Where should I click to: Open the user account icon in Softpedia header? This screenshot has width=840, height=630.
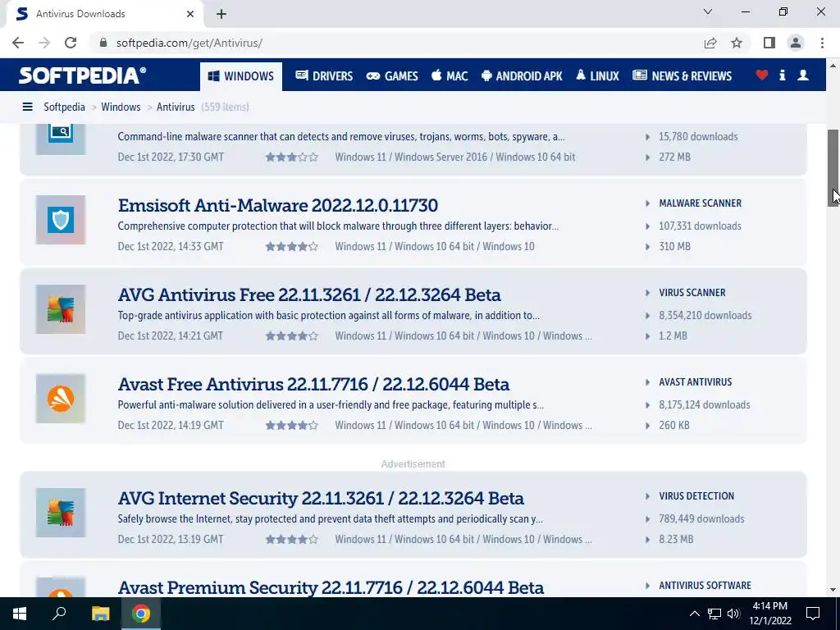(x=803, y=75)
